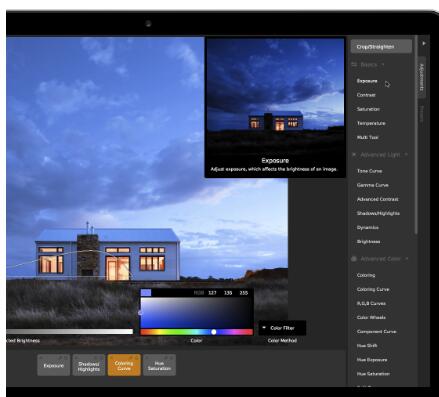
Task: Select the Hue Saturation layer tile at bottom
Action: (x=159, y=365)
